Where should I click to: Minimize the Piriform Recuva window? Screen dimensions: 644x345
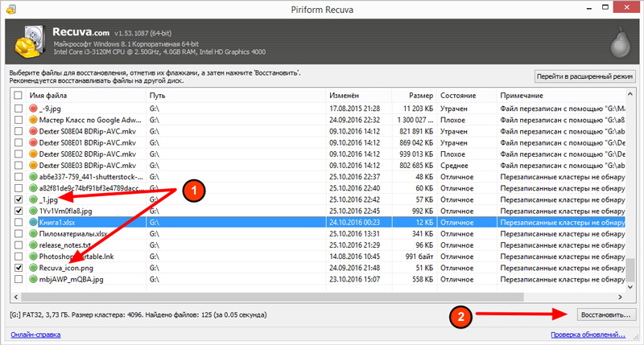(589, 8)
